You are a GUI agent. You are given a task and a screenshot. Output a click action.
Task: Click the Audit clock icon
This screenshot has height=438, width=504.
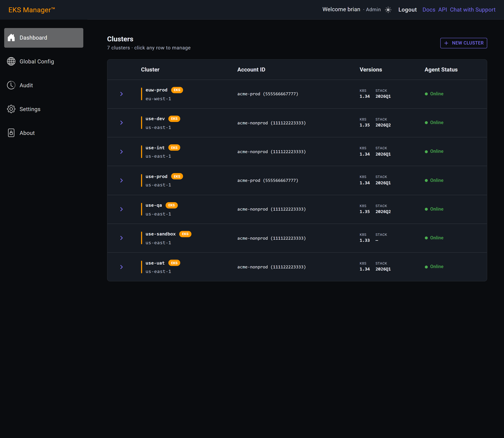click(11, 85)
